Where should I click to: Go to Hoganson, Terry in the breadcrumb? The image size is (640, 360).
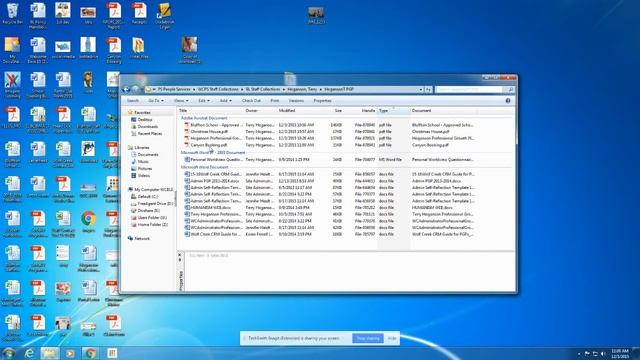point(302,89)
